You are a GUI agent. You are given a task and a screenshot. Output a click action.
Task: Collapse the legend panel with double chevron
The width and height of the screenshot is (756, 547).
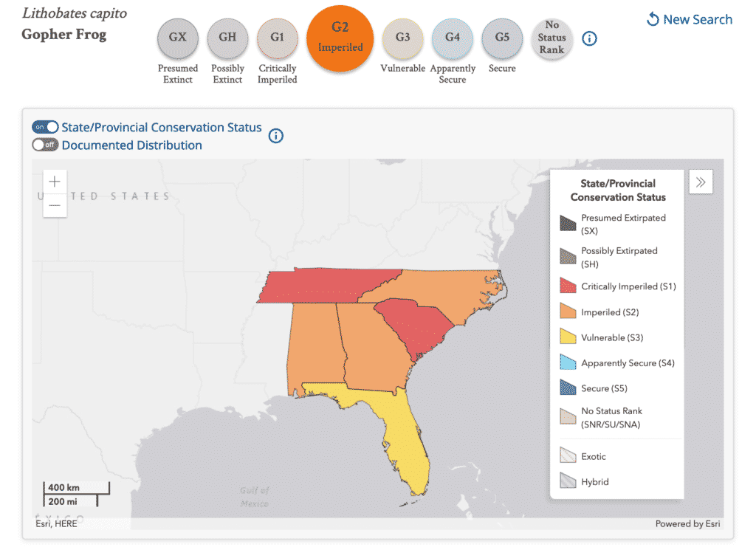coord(701,182)
